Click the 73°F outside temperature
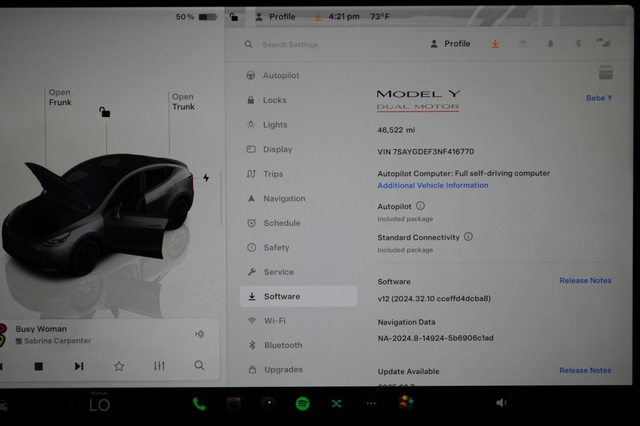The image size is (640, 426). pyautogui.click(x=380, y=17)
